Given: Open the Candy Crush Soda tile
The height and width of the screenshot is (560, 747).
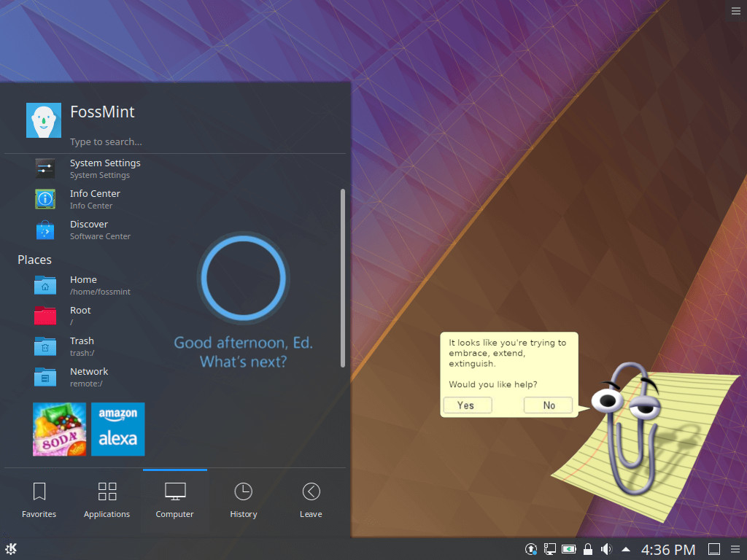Looking at the screenshot, I should pos(60,429).
